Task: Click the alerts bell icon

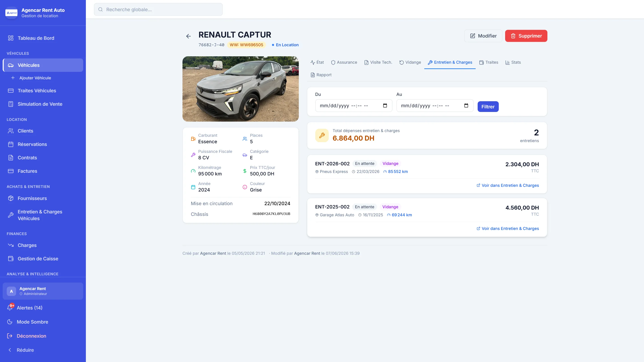Action: tap(10, 307)
